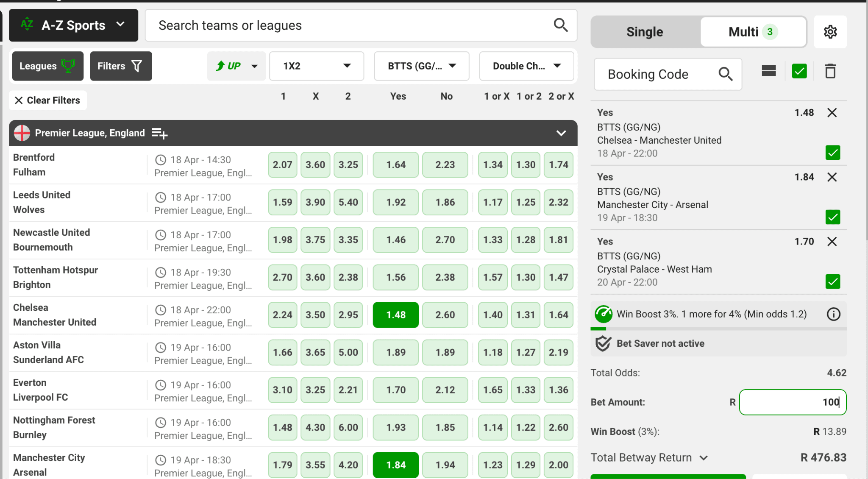Remove Chelsea - Manchester United selection with X

pyautogui.click(x=832, y=113)
